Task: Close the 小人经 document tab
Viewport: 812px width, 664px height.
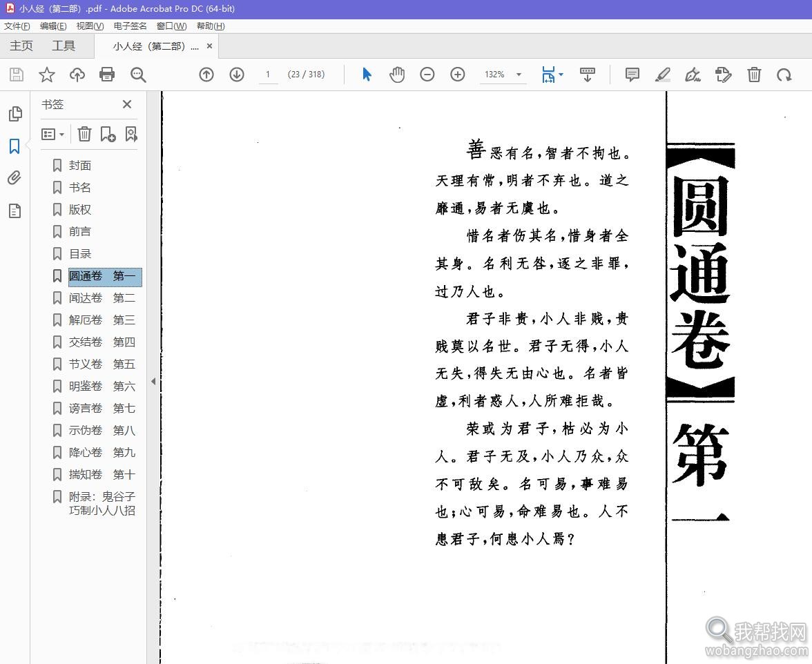Action: click(x=209, y=46)
